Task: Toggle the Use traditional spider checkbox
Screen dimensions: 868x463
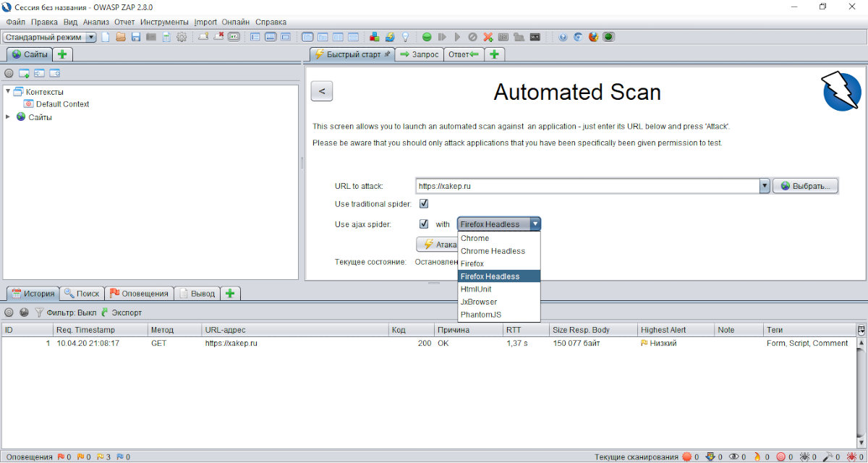Action: pos(424,204)
